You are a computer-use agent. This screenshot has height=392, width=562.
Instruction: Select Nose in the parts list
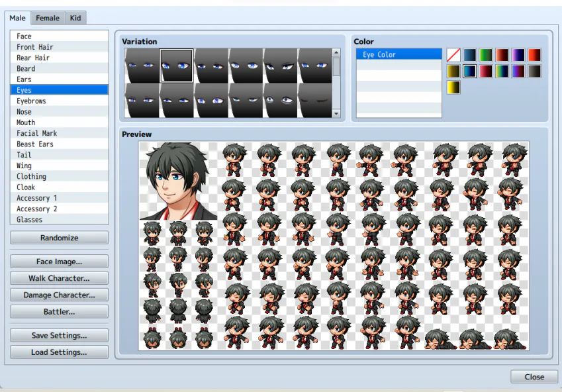pyautogui.click(x=60, y=111)
